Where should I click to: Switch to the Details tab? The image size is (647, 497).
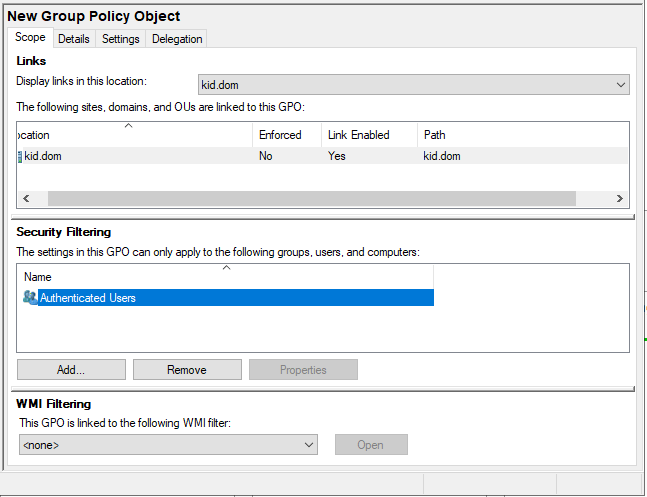pos(73,39)
